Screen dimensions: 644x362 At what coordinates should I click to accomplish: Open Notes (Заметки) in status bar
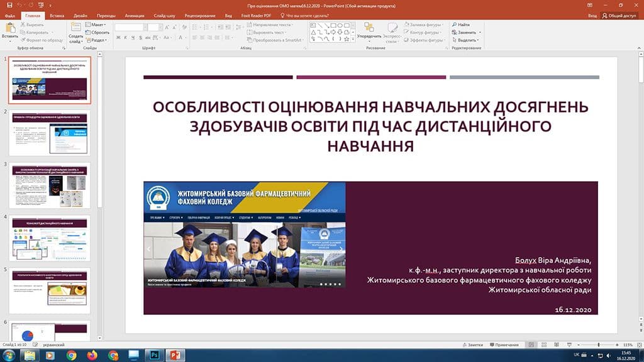click(x=472, y=345)
